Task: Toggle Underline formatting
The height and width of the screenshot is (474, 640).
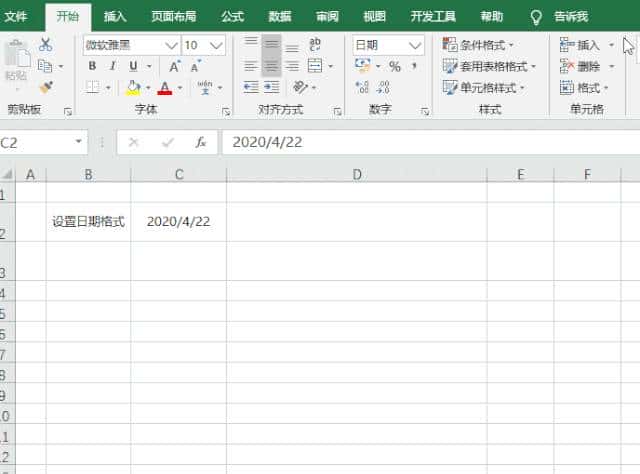Action: coord(133,66)
